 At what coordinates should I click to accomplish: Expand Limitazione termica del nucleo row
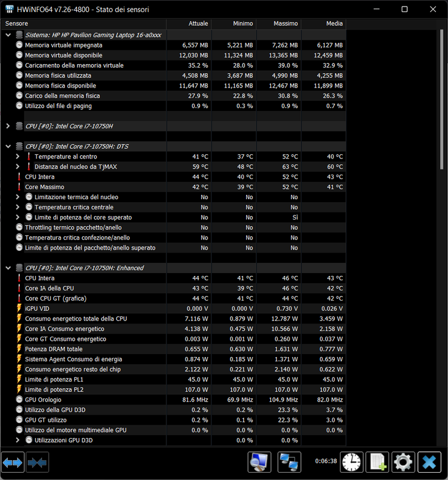18,197
